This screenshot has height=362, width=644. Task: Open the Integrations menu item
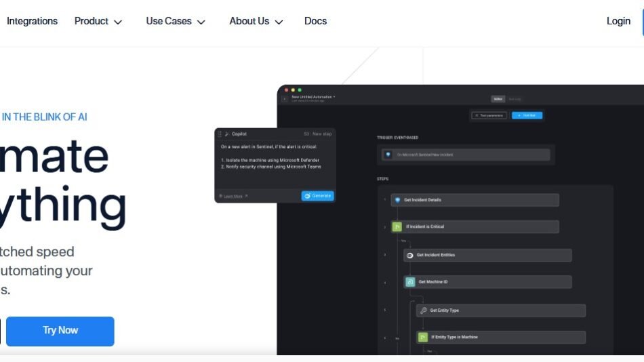(x=32, y=21)
